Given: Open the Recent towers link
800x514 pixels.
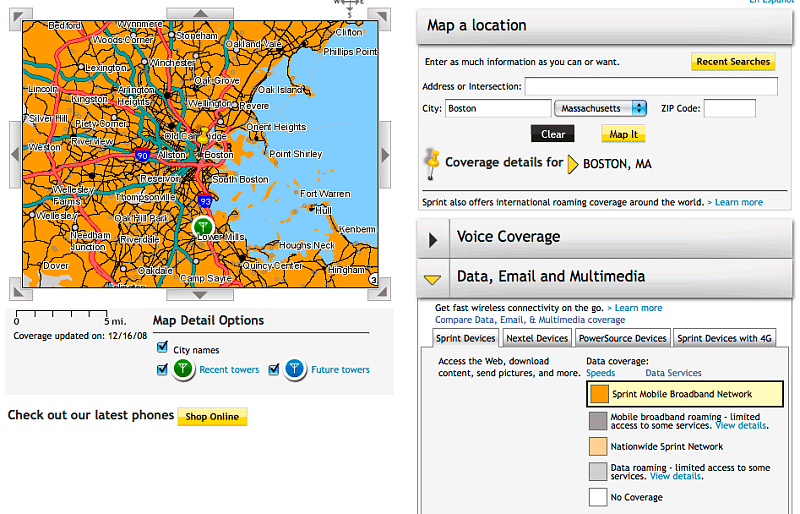Looking at the screenshot, I should [229, 370].
